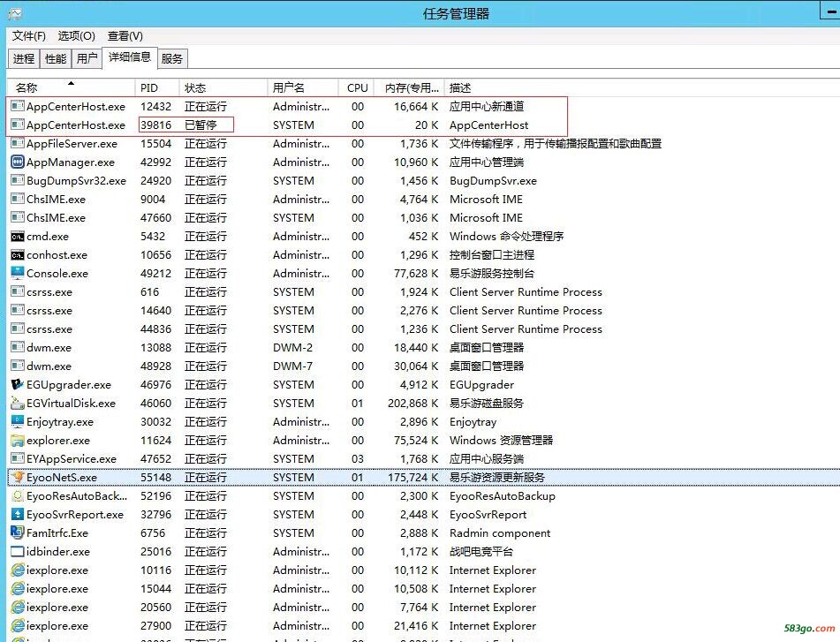
Task: Click the Enjoytray.exe process icon
Action: coord(18,421)
